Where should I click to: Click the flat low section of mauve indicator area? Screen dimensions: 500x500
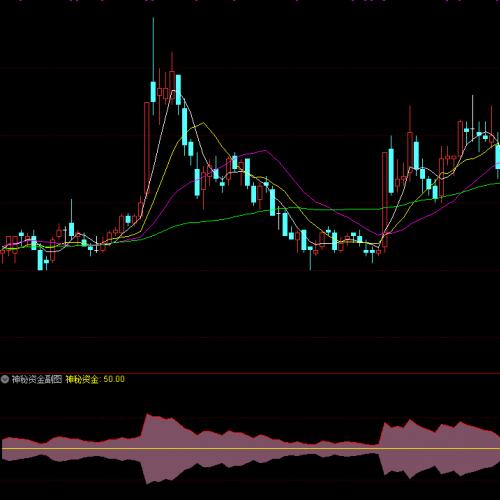click(x=333, y=449)
